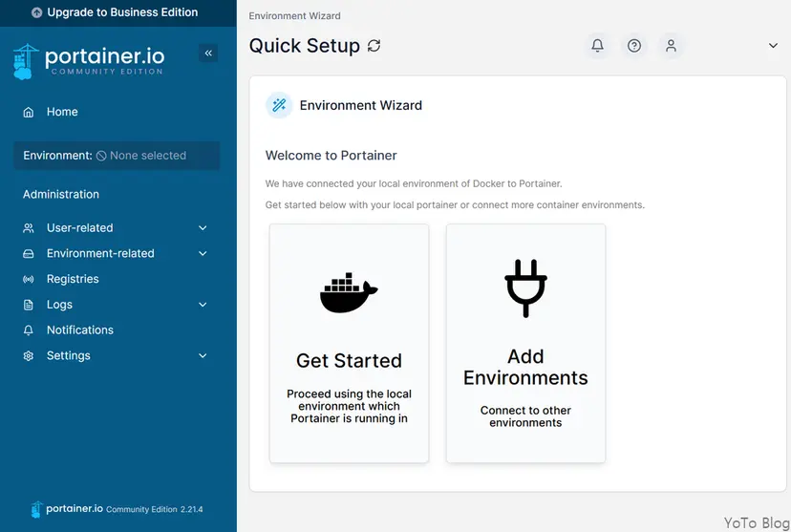
Task: Click text 'Connect to other environments'
Action: (x=525, y=417)
